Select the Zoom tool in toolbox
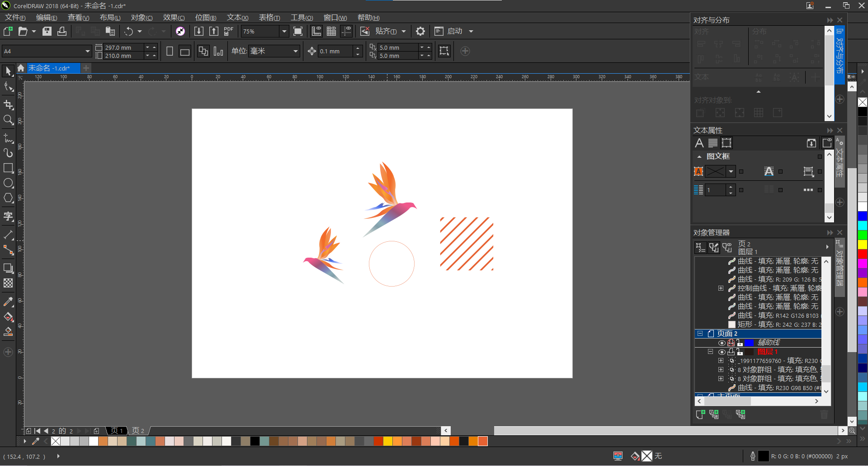The image size is (868, 466). tap(8, 120)
